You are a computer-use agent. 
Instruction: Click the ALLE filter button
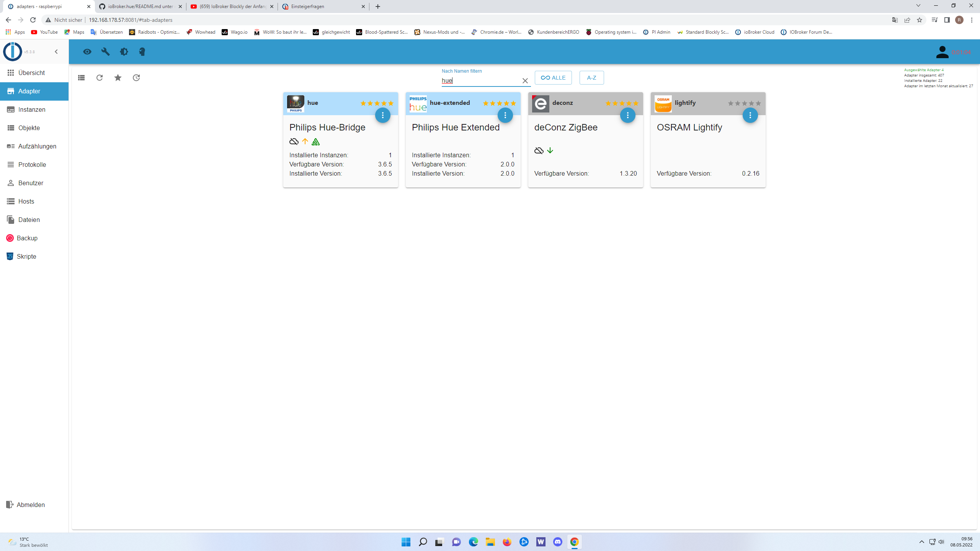(x=553, y=78)
